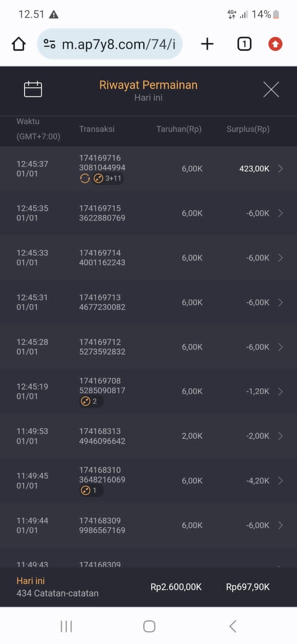Open transaction 174169714 4001162243 record
Image resolution: width=297 pixels, height=644 pixels.
pyautogui.click(x=102, y=258)
